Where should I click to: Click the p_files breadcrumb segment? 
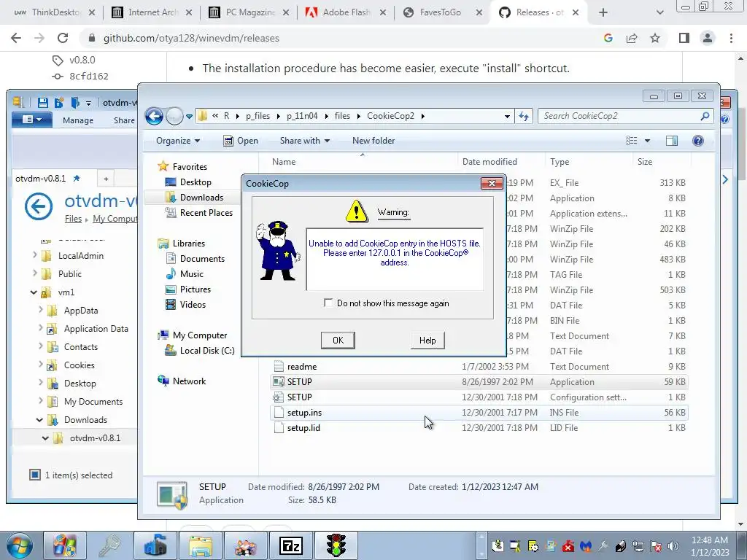(258, 116)
